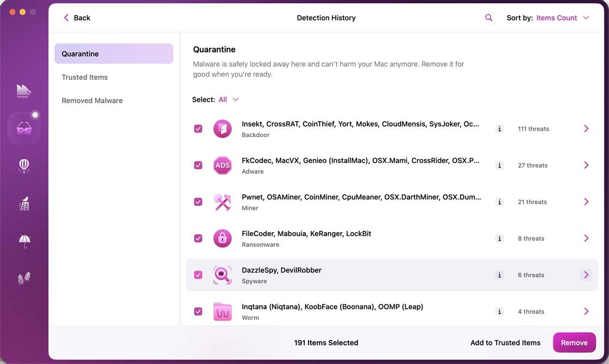Image resolution: width=609 pixels, height=364 pixels.
Task: Expand the DazzleSpy Spyware row chevron
Action: pos(586,275)
